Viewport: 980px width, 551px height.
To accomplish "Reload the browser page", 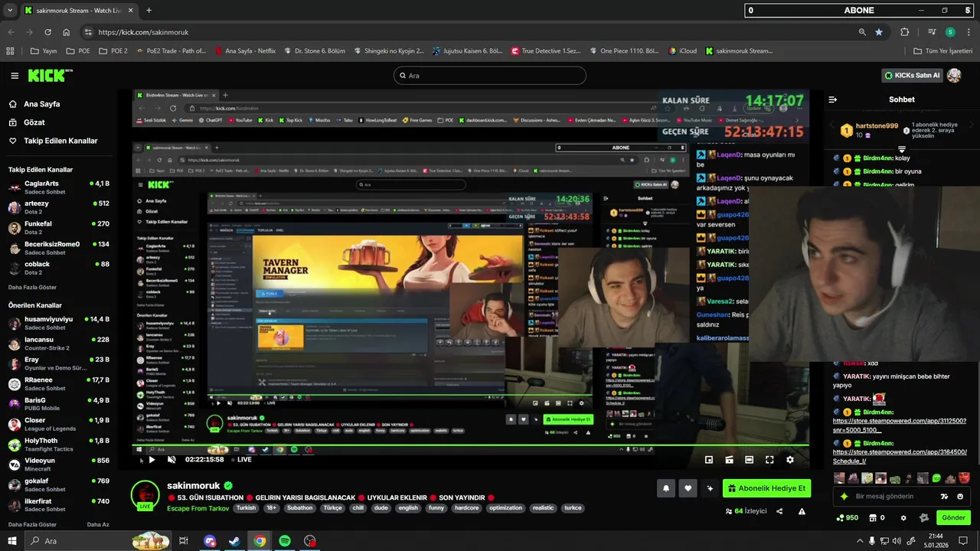I will [47, 32].
